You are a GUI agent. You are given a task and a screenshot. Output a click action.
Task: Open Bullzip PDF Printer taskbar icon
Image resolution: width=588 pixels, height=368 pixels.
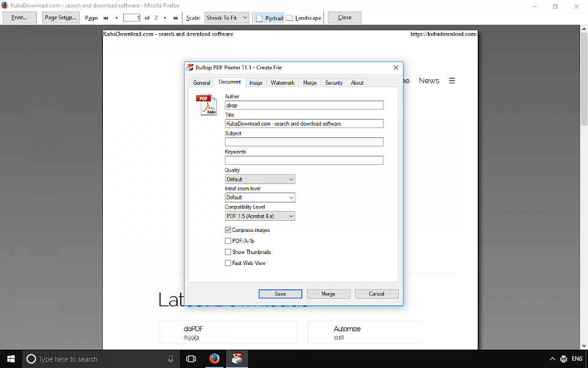[x=237, y=359]
